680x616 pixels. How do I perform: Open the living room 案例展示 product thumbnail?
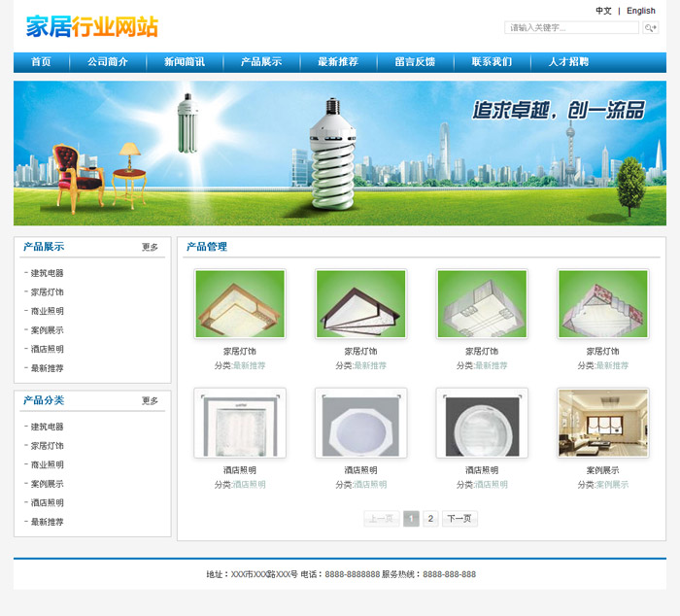click(x=602, y=423)
